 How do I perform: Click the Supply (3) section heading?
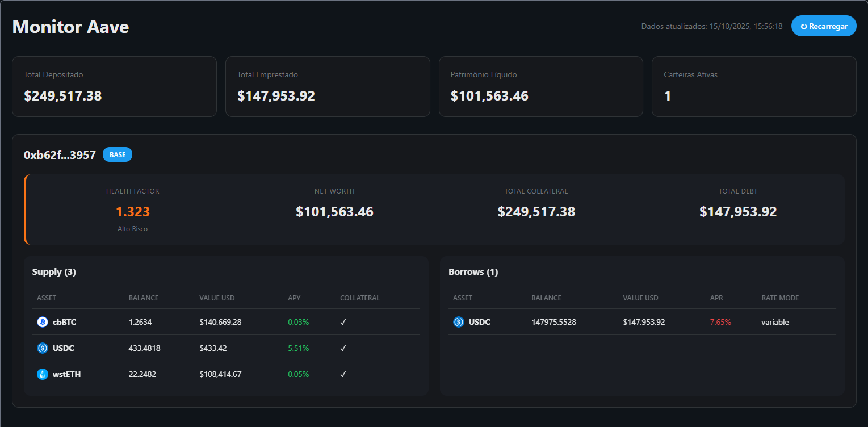point(54,272)
